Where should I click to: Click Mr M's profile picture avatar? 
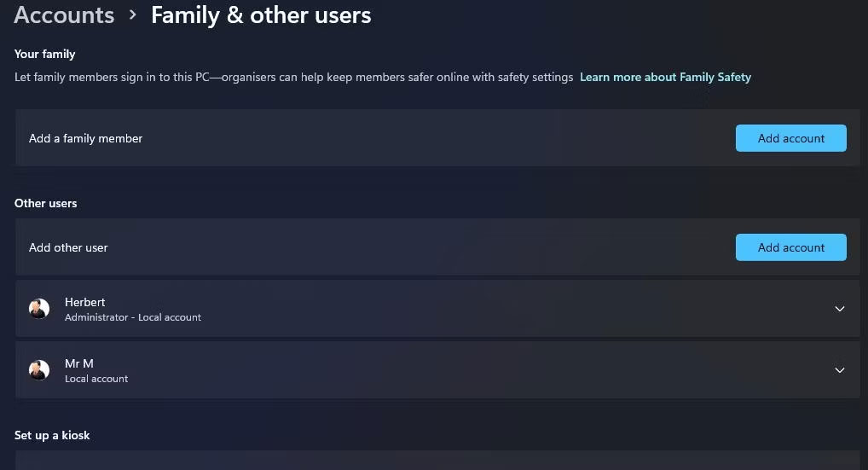[39, 370]
